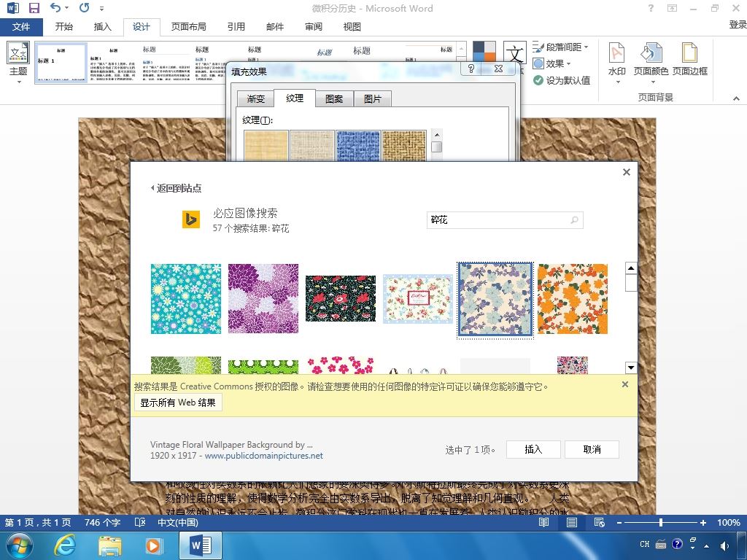The width and height of the screenshot is (747, 560).
Task: Switch to Read Mode view in the status bar
Action: 543,522
